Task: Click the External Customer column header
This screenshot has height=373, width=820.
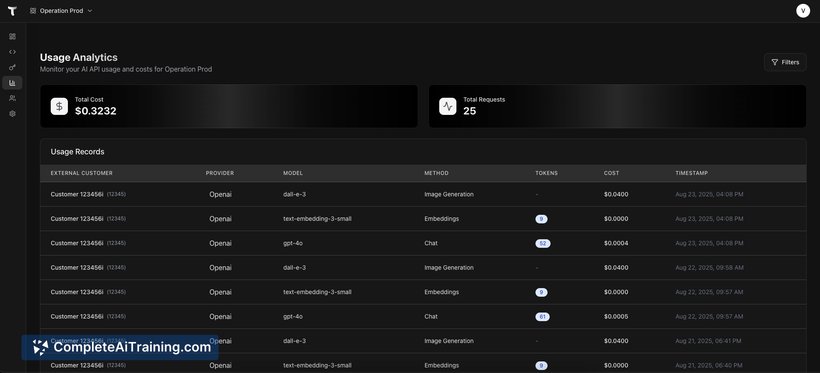Action: 82,173
